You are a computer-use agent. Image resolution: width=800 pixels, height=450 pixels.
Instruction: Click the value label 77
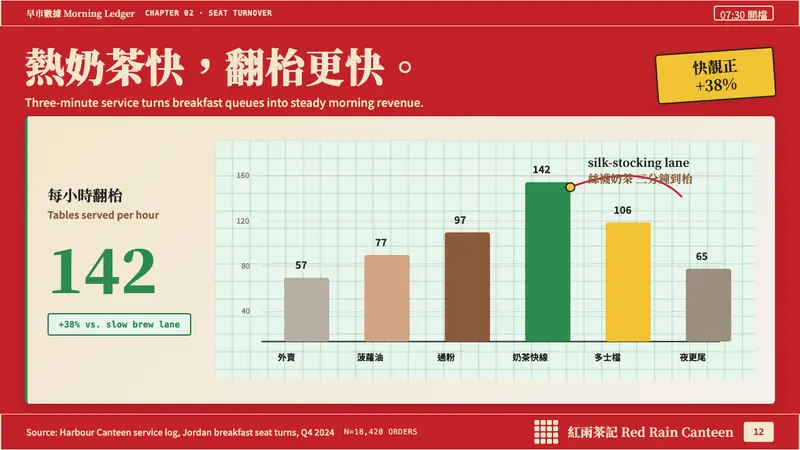[381, 243]
